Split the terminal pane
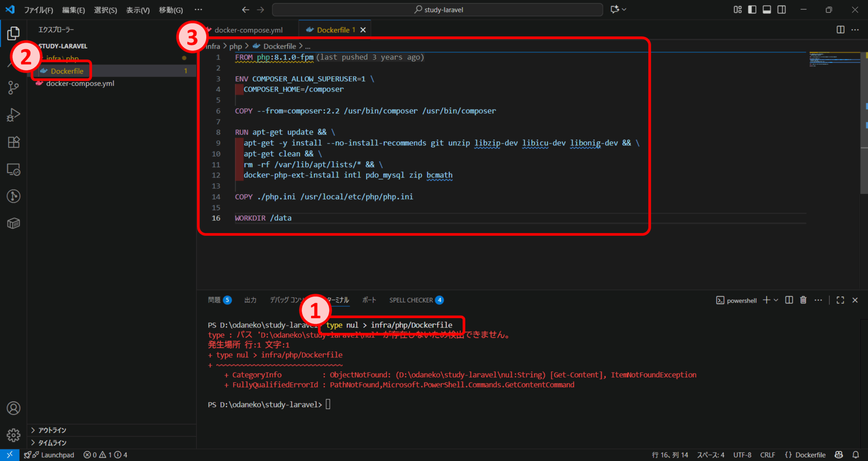The image size is (868, 461). coord(789,300)
